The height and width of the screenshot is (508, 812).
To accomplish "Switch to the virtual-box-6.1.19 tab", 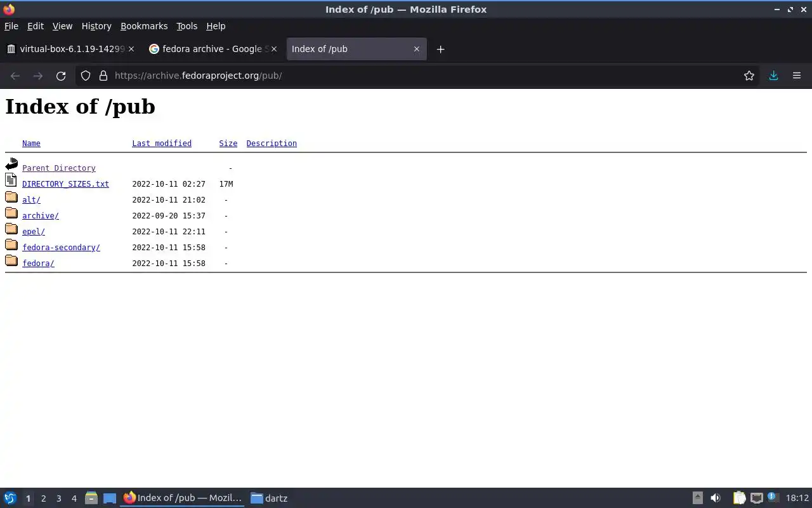I will [70, 49].
